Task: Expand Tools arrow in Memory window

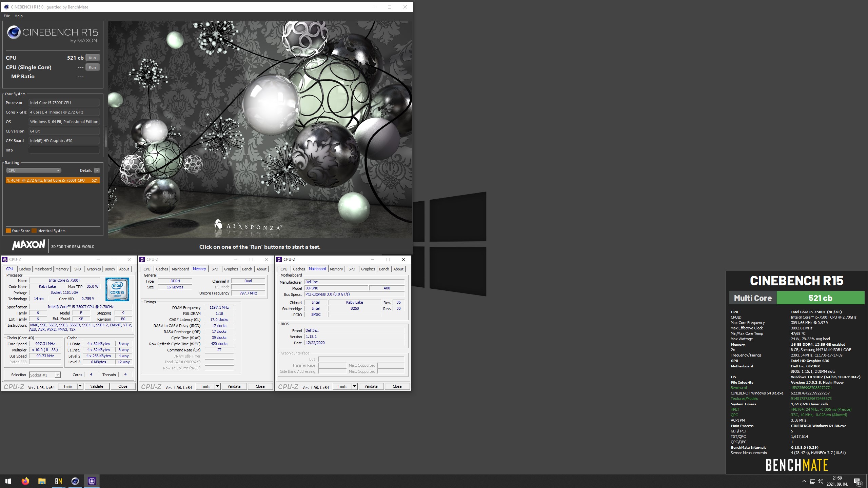Action: pyautogui.click(x=218, y=386)
